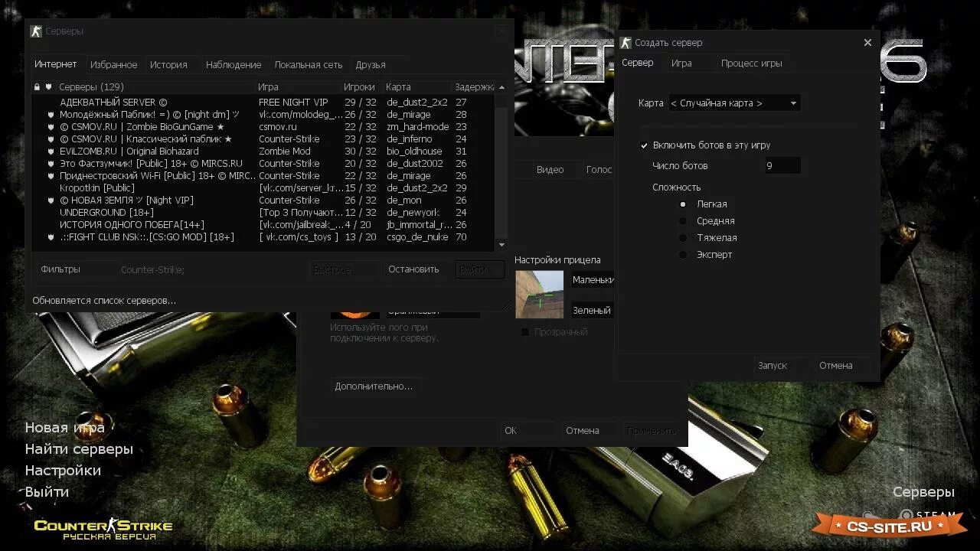The image size is (980, 551).
Task: Click shield icon of НОВАЯ ЗЕМЛЯ server
Action: [x=51, y=201]
